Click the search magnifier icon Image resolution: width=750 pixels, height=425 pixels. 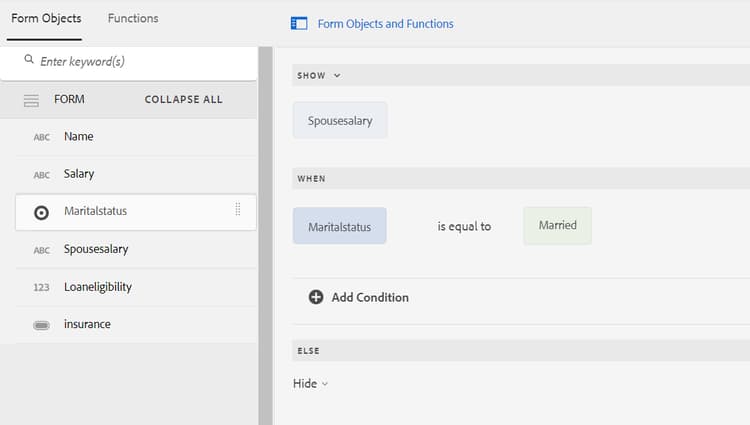pyautogui.click(x=29, y=61)
